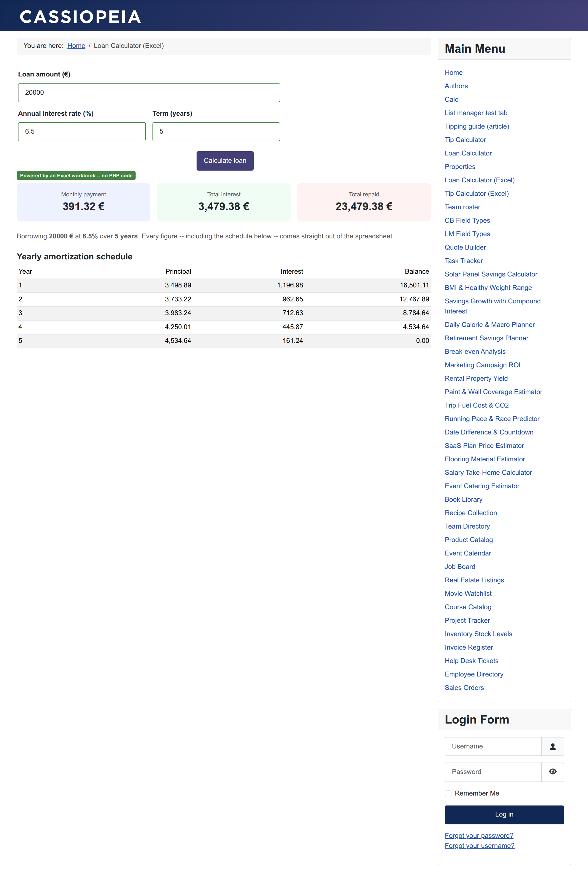
Task: Open Product Catalog menu item
Action: pyautogui.click(x=469, y=540)
